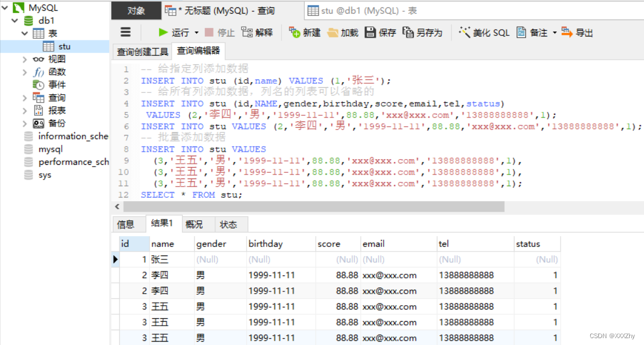Collapse the MySQL connection node

coord(5,7)
